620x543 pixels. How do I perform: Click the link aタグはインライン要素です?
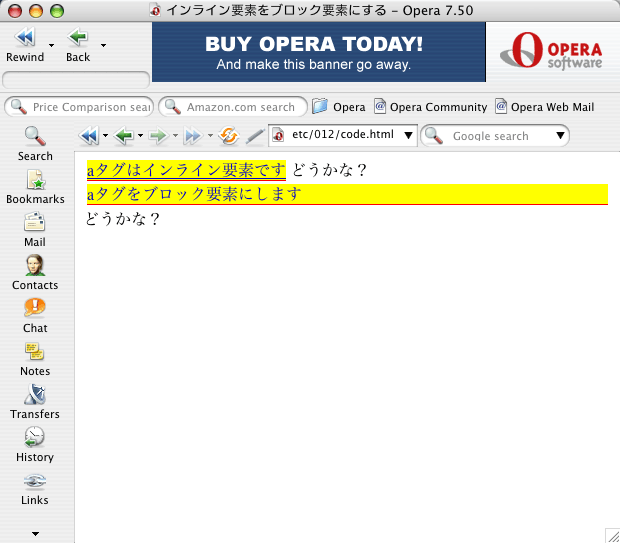point(186,170)
